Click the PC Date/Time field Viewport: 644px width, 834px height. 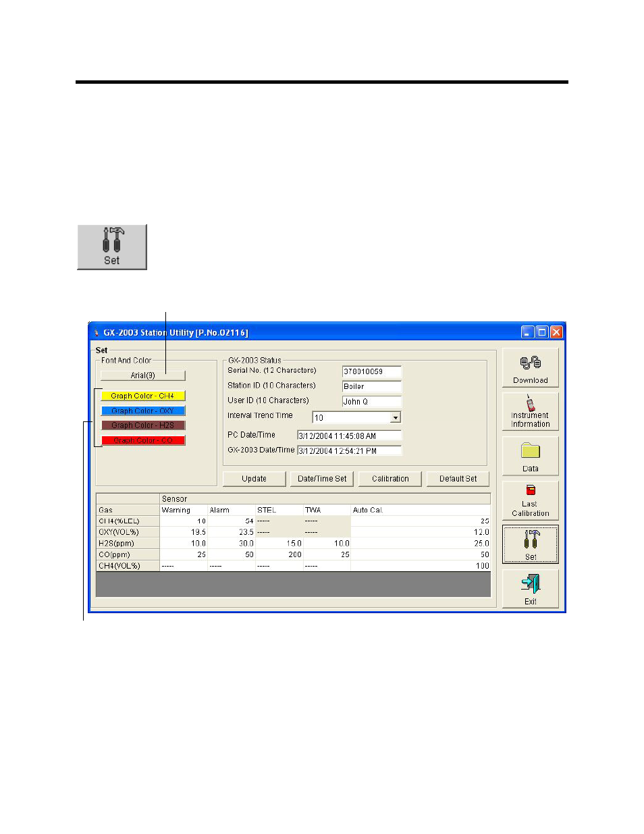(350, 436)
